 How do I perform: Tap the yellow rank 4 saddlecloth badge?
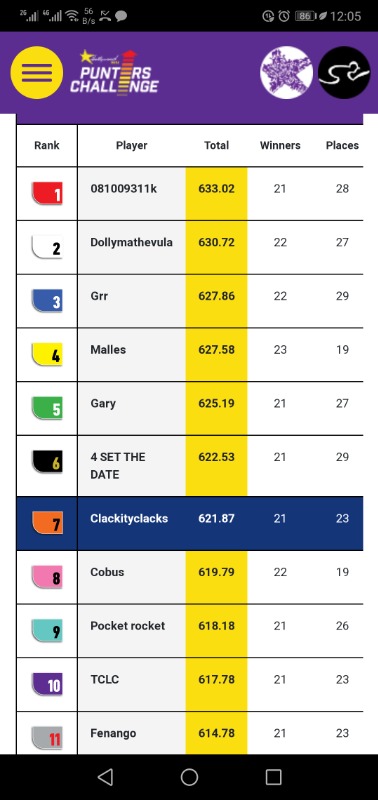coord(47,355)
